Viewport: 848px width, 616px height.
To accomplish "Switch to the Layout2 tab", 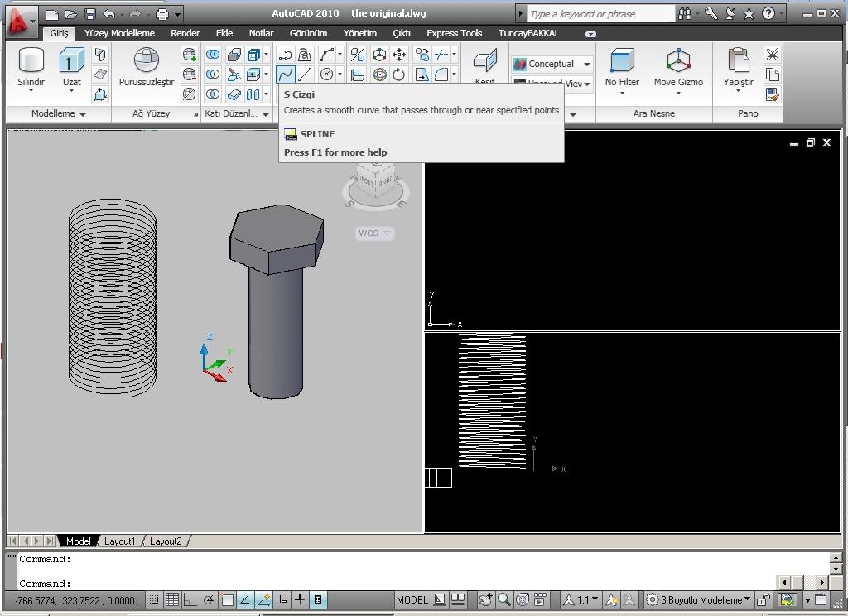I will [x=166, y=541].
